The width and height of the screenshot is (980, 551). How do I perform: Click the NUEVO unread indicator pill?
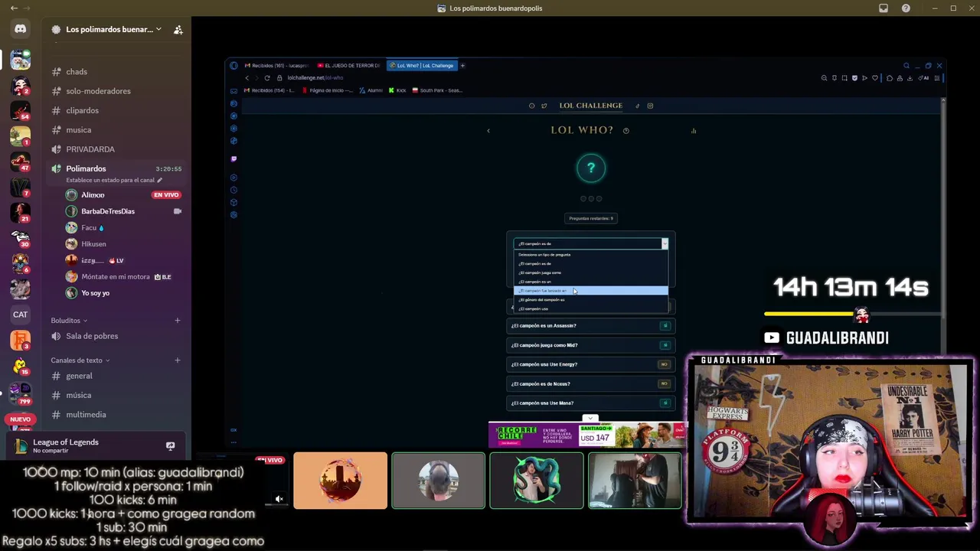(21, 419)
